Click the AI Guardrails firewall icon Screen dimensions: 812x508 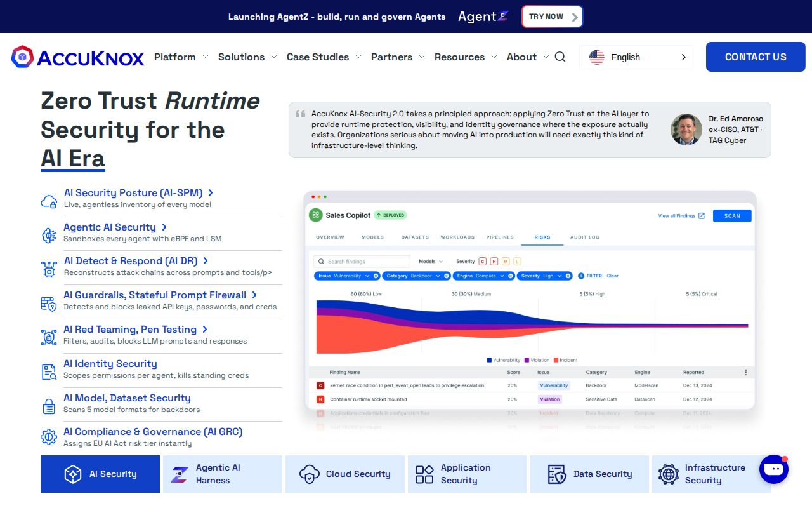(49, 304)
